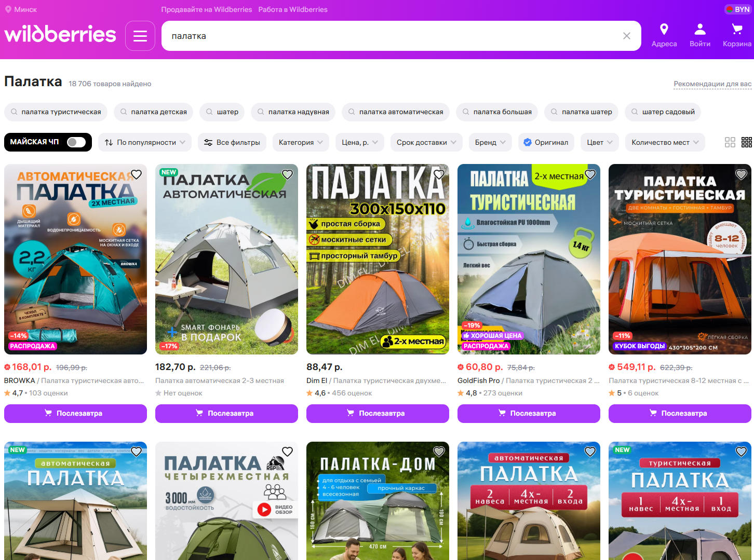
Task: Open the BROWKA automatic tent image
Action: 75,259
